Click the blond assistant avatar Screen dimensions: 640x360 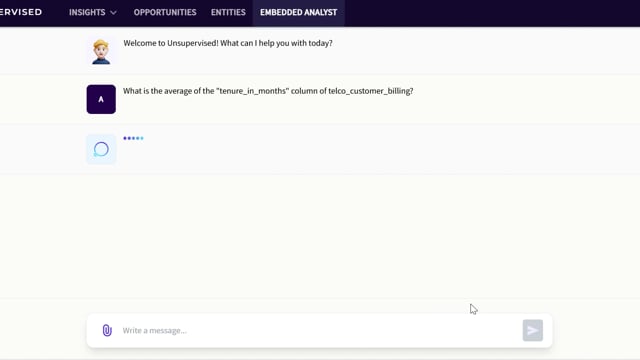pos(101,51)
